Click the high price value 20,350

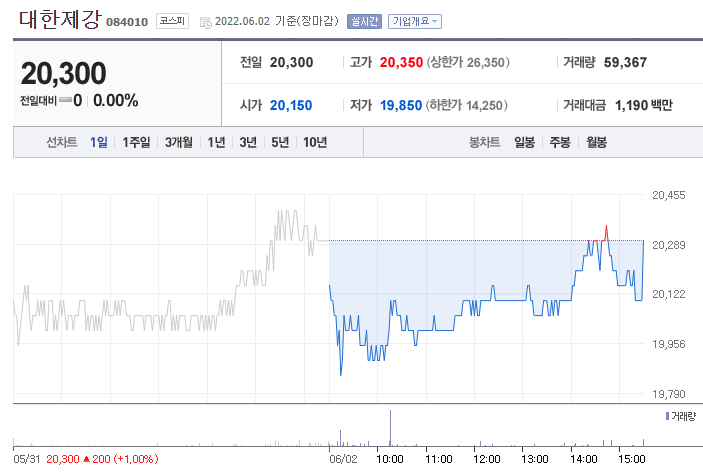point(401,62)
